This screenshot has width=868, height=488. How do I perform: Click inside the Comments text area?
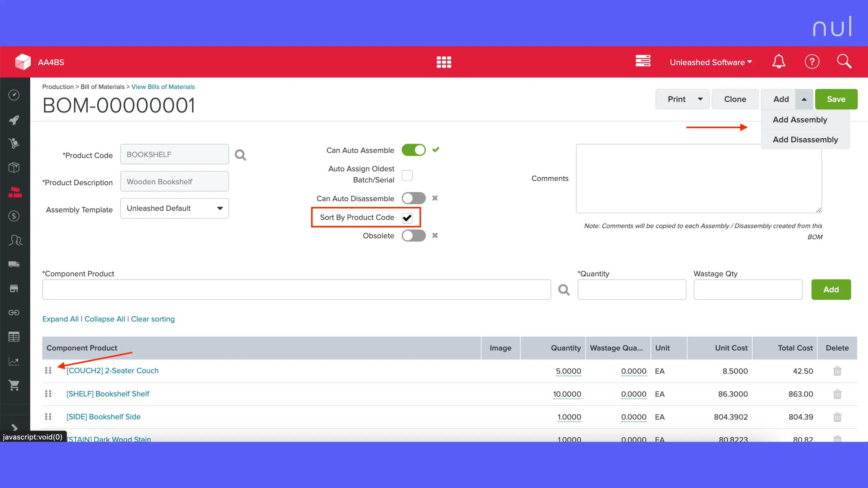[x=699, y=179]
